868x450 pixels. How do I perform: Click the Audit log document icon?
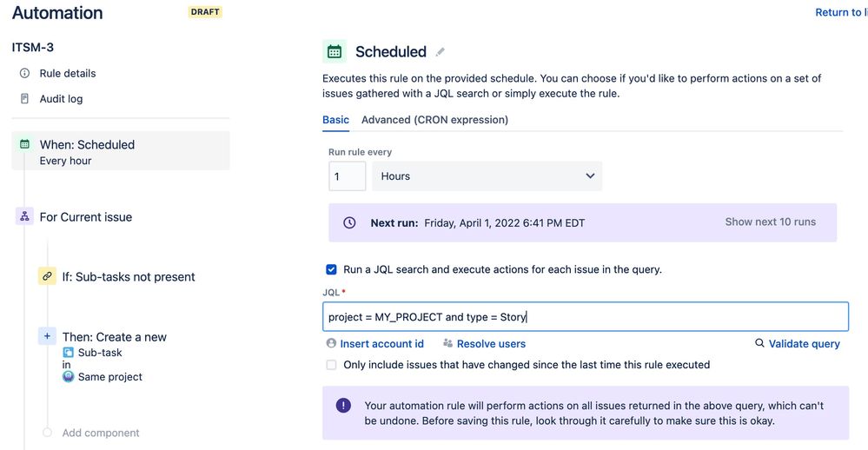24,99
